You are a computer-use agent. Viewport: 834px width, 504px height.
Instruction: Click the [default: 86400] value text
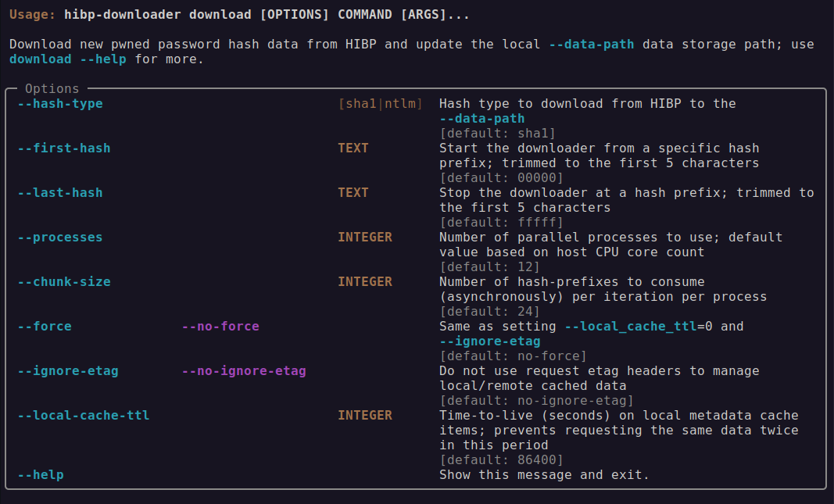point(502,460)
